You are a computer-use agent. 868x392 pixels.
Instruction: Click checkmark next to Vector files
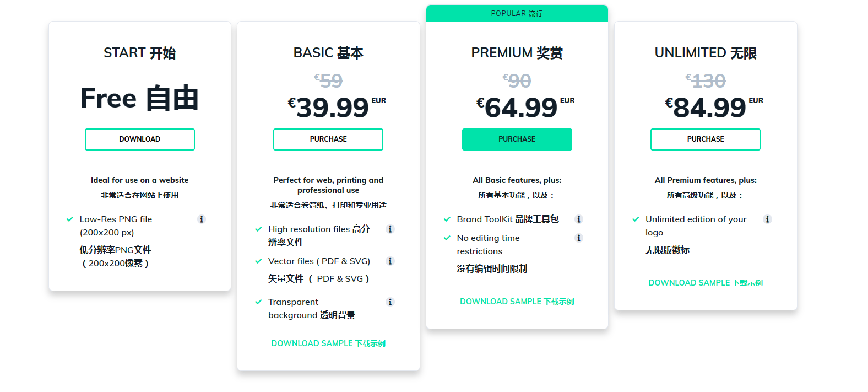[x=258, y=261]
